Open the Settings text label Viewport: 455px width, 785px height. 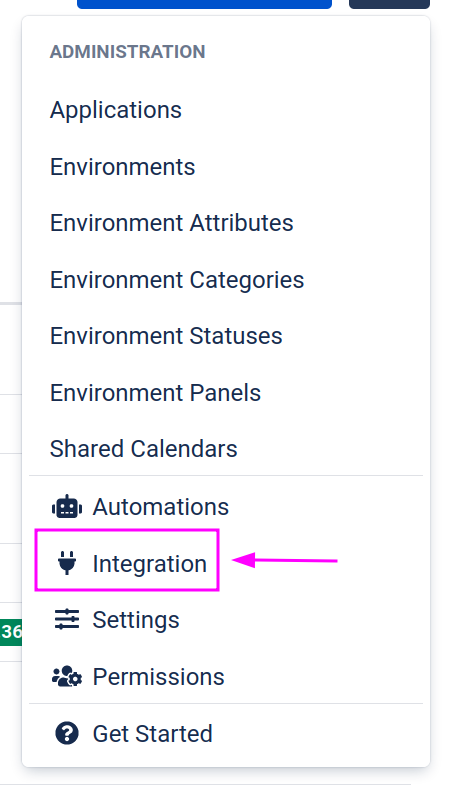tap(136, 621)
